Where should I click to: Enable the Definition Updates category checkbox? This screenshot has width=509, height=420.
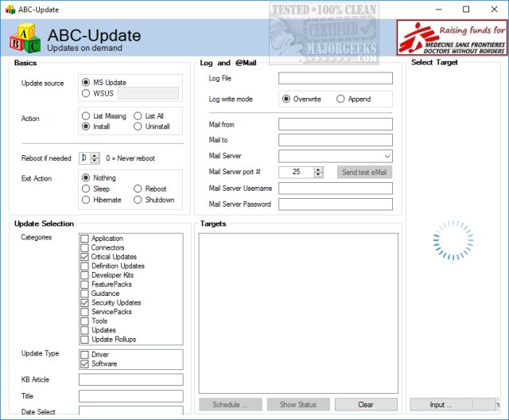(x=84, y=266)
